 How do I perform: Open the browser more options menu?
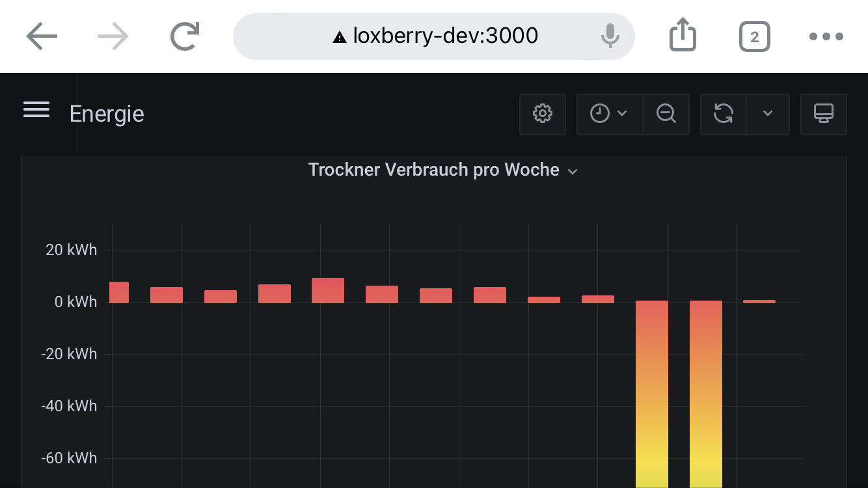click(x=826, y=37)
